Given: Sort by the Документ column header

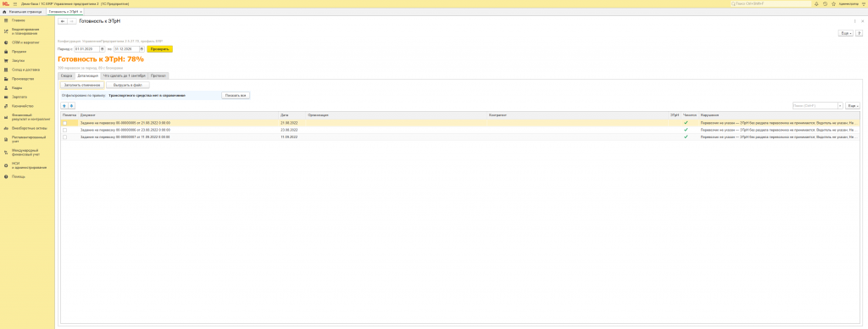Looking at the screenshot, I should click(179, 114).
